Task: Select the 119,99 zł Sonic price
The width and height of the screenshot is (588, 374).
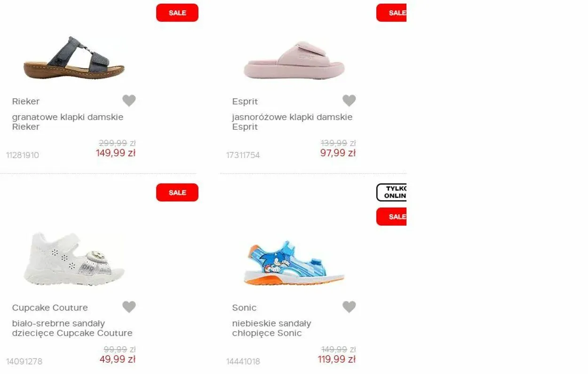Action: [337, 359]
